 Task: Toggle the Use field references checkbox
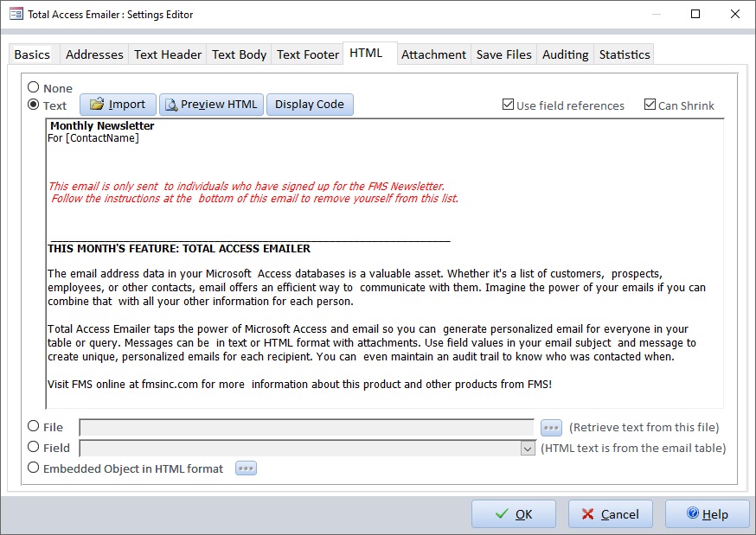pyautogui.click(x=508, y=105)
